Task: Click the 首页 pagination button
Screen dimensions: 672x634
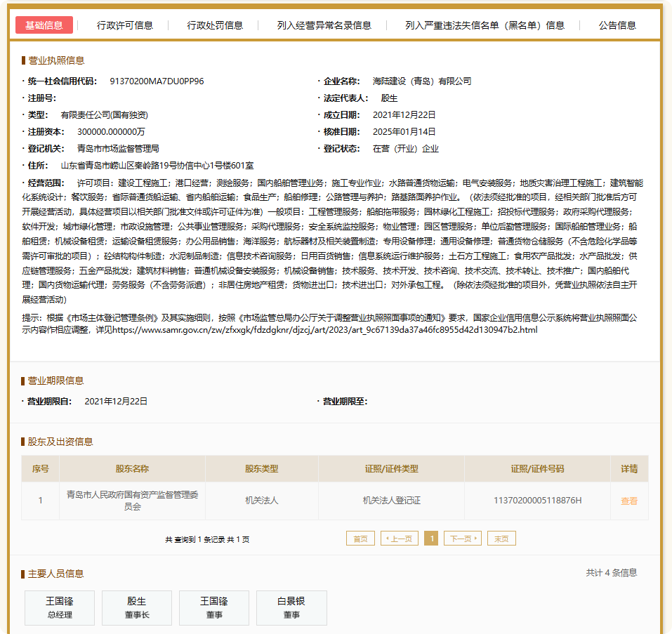Action: click(x=360, y=538)
